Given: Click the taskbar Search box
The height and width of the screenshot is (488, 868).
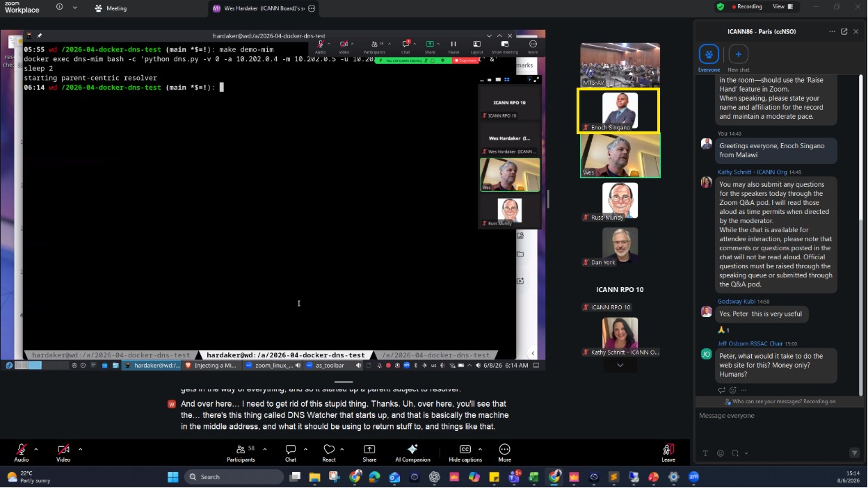Looking at the screenshot, I should click(x=234, y=477).
